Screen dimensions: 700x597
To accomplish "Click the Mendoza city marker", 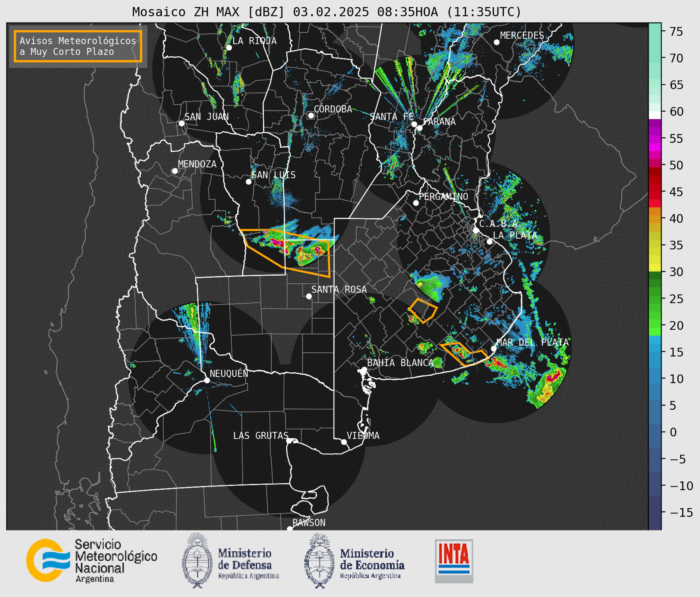I will click(175, 171).
